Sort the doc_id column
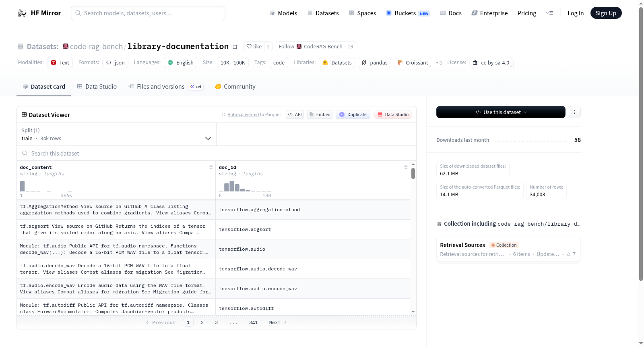Image resolution: width=644 pixels, height=347 pixels. [406, 167]
